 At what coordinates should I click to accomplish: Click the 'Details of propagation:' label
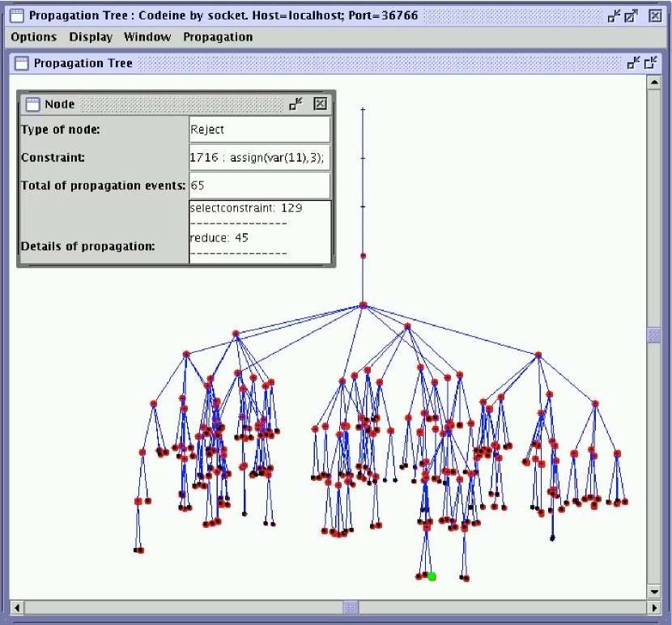click(88, 246)
